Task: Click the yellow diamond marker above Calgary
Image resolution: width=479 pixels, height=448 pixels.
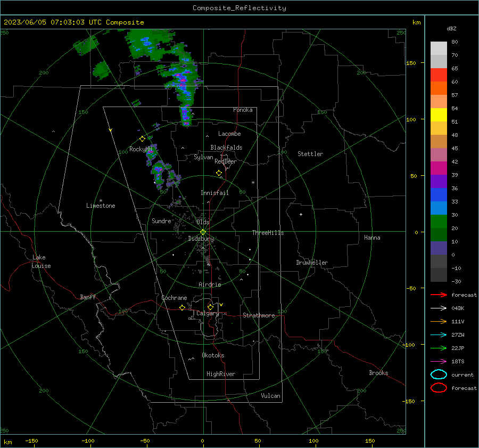Action: [x=210, y=307]
